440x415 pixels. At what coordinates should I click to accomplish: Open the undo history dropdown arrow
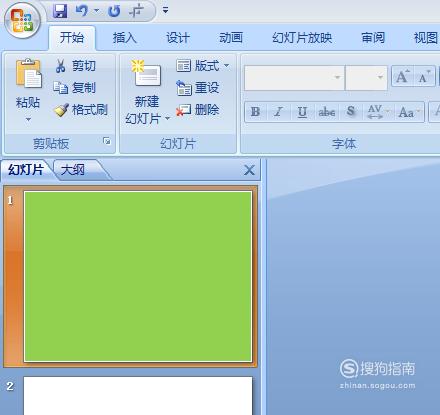coord(97,11)
